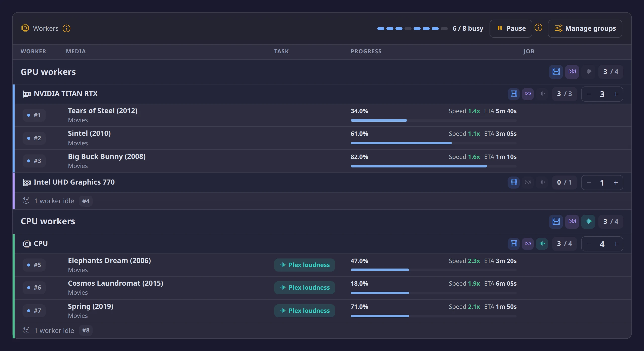Click the GPU card icon beside NVIDIA TITAN RTX
Image resolution: width=644 pixels, height=351 pixels.
[x=27, y=94]
